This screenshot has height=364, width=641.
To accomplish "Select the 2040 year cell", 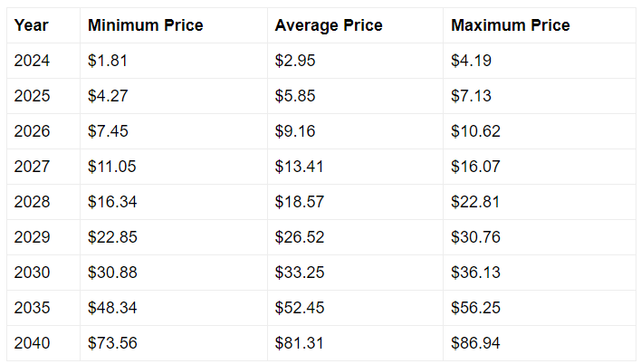I will (x=43, y=343).
